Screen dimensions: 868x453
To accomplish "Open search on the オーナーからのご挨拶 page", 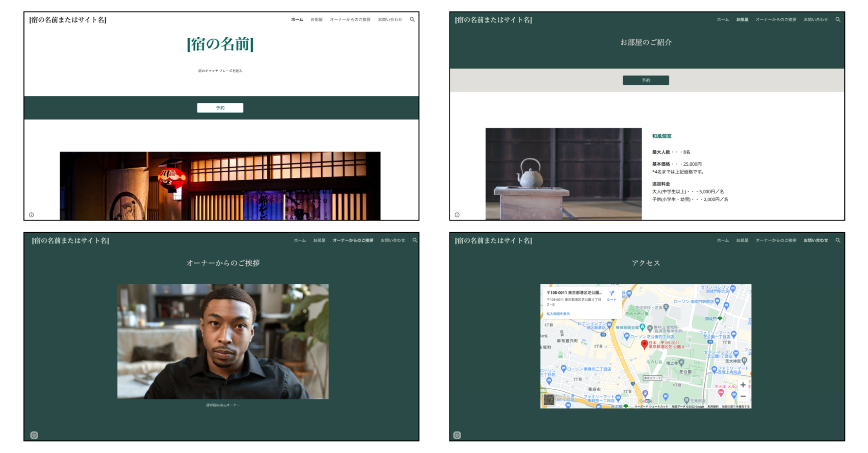I will coord(415,240).
